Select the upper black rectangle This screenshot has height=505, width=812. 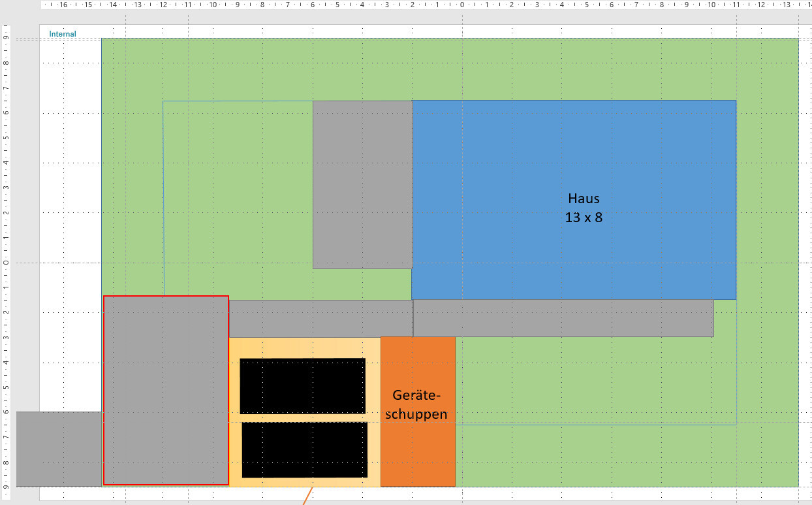(x=302, y=385)
